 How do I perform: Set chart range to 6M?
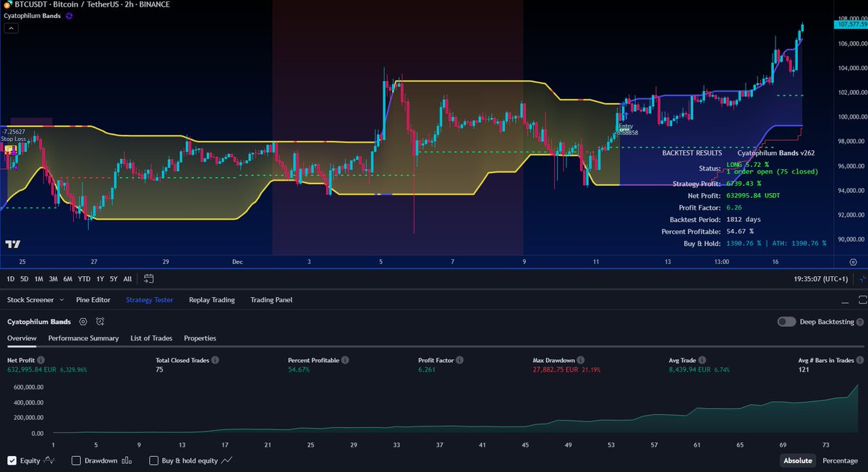pos(67,278)
